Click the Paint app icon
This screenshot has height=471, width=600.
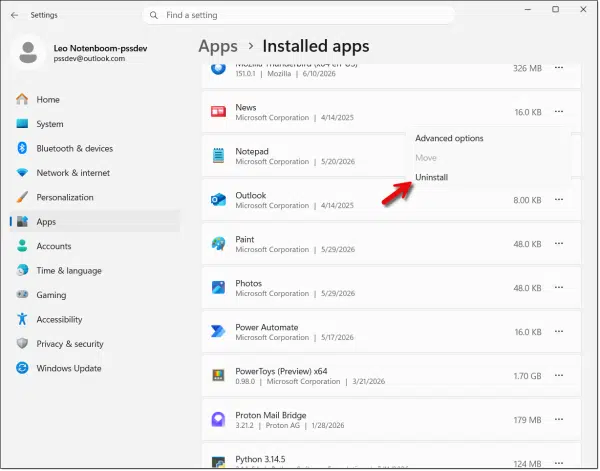pyautogui.click(x=218, y=244)
